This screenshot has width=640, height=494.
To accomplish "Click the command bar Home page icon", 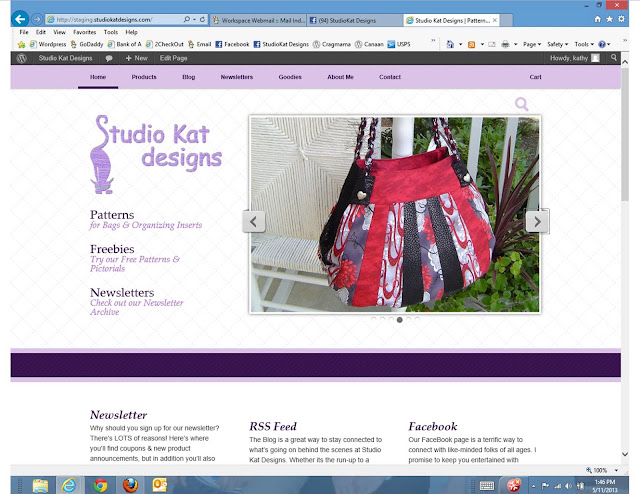I will pos(450,44).
